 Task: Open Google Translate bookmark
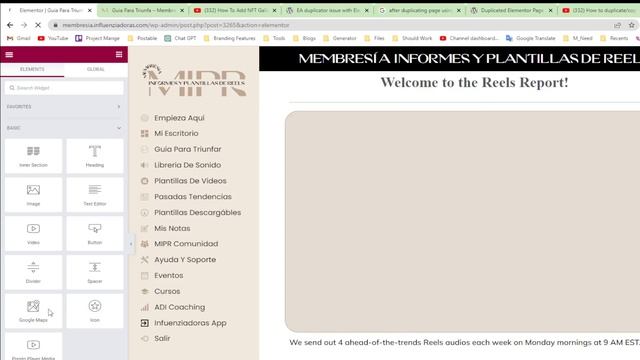tap(531, 38)
